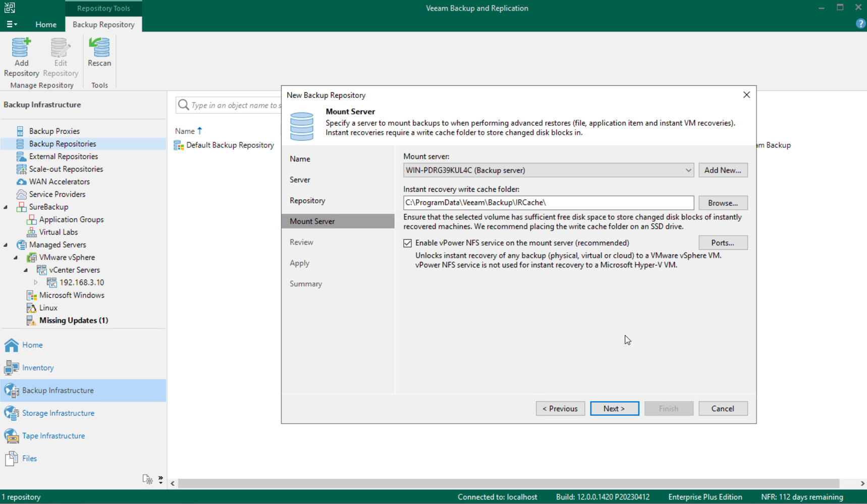Viewport: 867px width, 504px height.
Task: Click the Managed Servers icon
Action: [21, 245]
